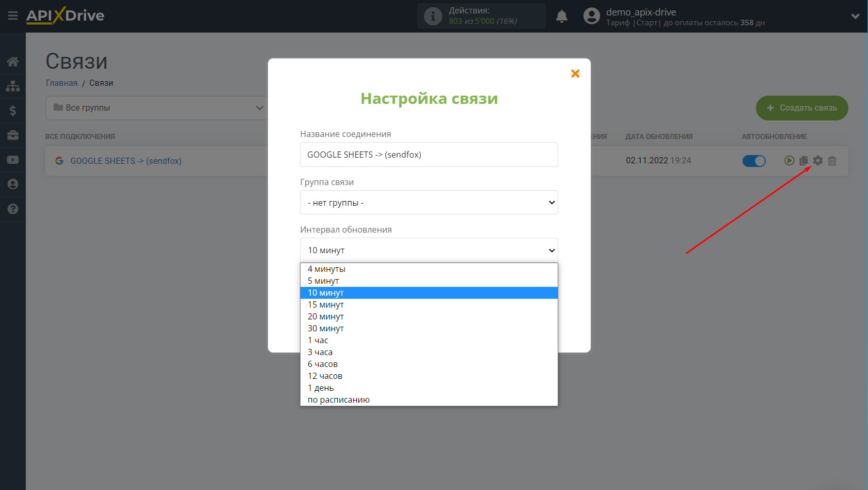Select 3 часа option

429,352
